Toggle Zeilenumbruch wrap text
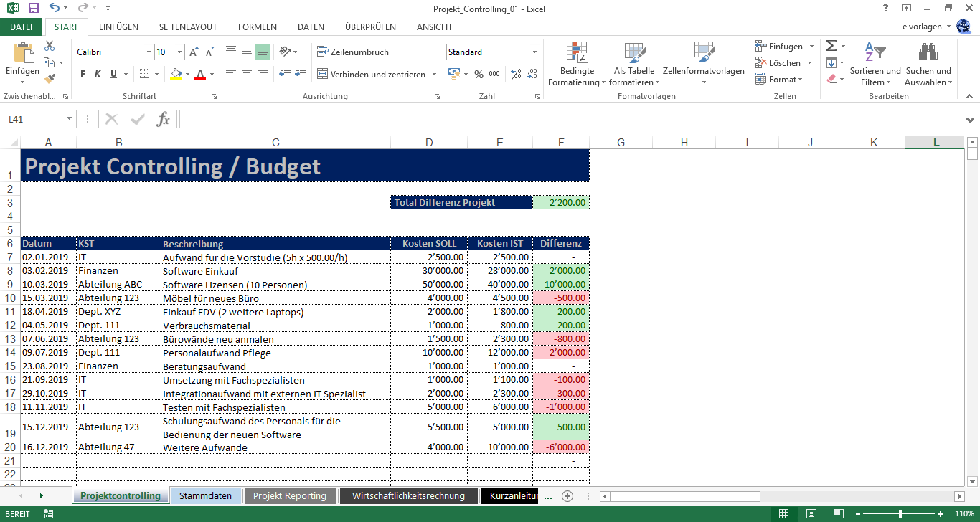 [353, 52]
